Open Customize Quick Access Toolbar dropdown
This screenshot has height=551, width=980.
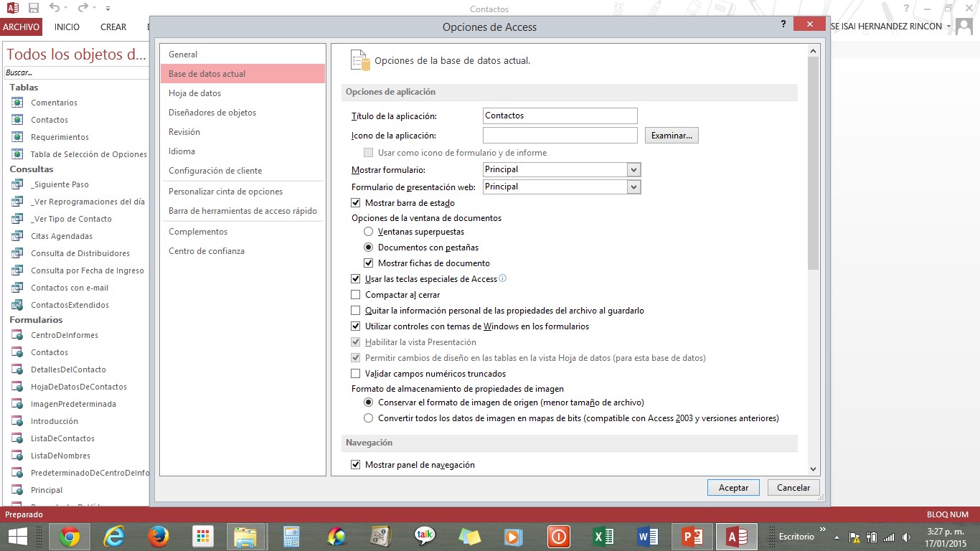[108, 9]
